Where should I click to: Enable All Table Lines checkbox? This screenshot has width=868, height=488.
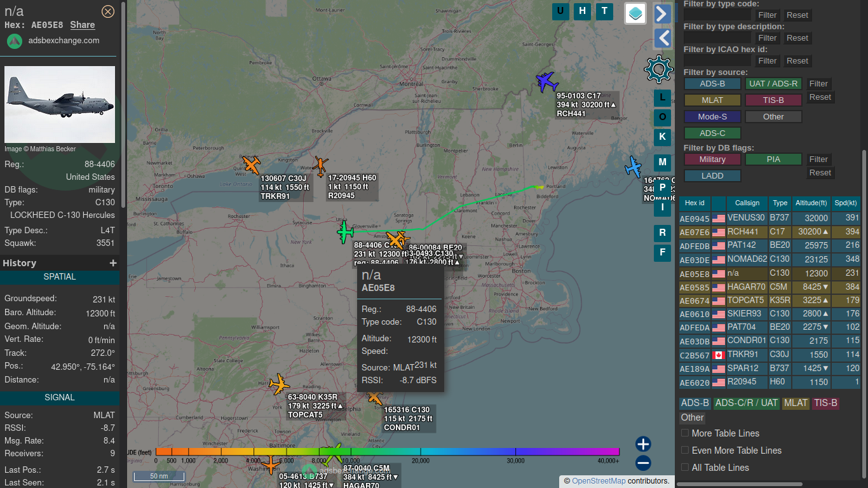[685, 467]
